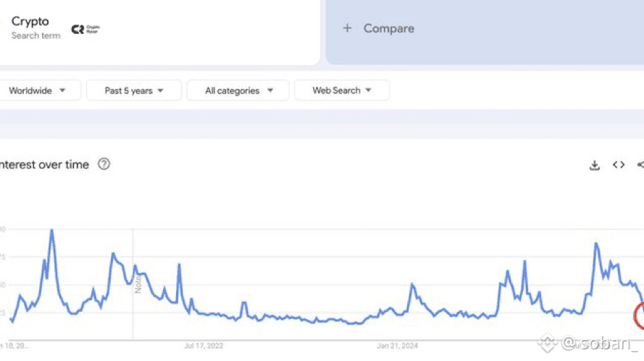Click the Jan 21, 2024 axis label

[398, 346]
